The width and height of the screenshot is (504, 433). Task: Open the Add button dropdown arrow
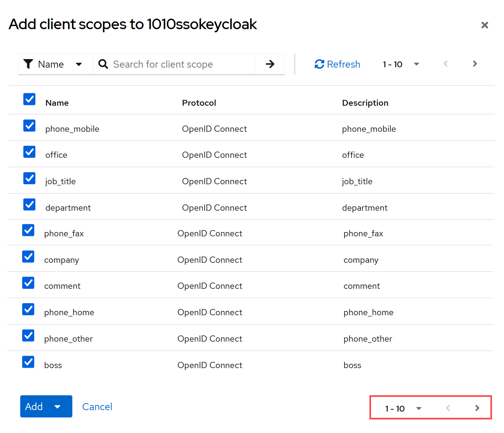[x=58, y=407]
